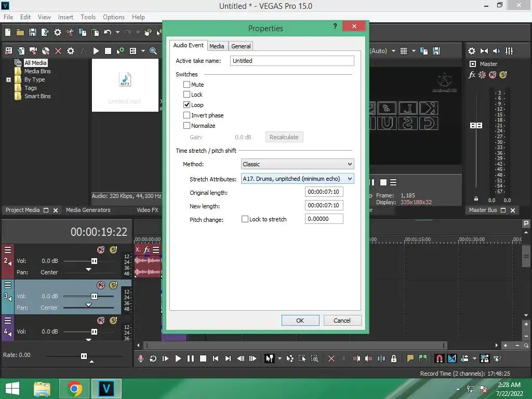Click the Master FX icon
Screen dimensions: 532x399
pyautogui.click(x=472, y=75)
